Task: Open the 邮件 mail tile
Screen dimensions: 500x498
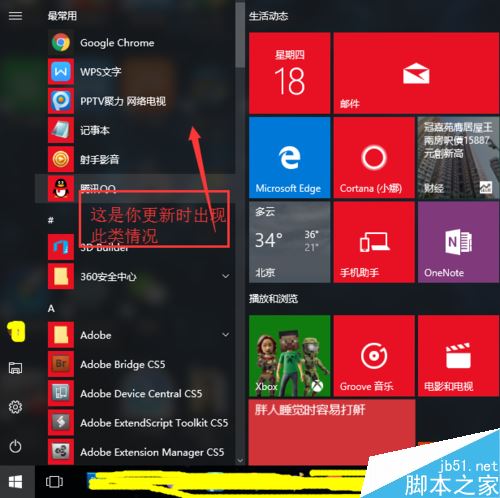Action: click(416, 73)
